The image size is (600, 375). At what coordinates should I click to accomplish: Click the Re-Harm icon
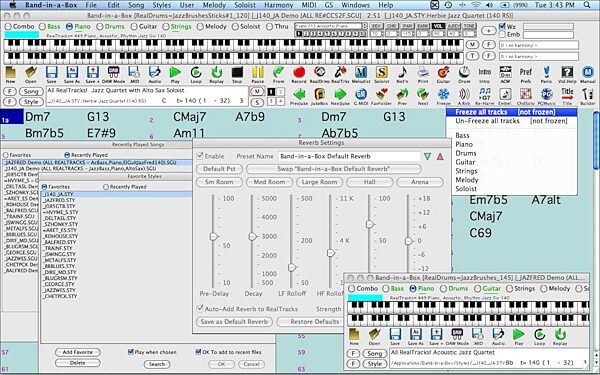point(485,96)
